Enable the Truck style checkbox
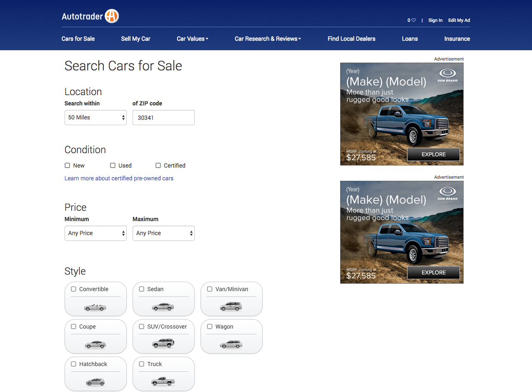The height and width of the screenshot is (392, 532). [x=141, y=364]
